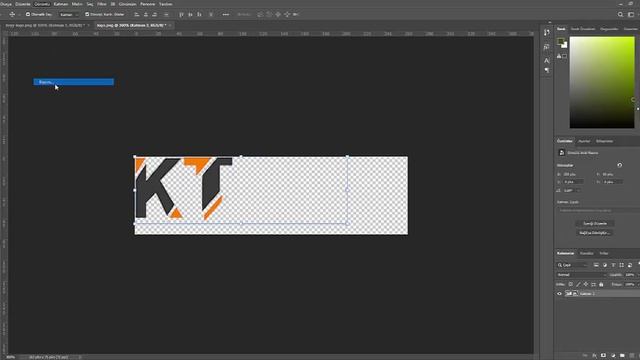
Task: Select the Özellikler properties tab
Action: (565, 141)
